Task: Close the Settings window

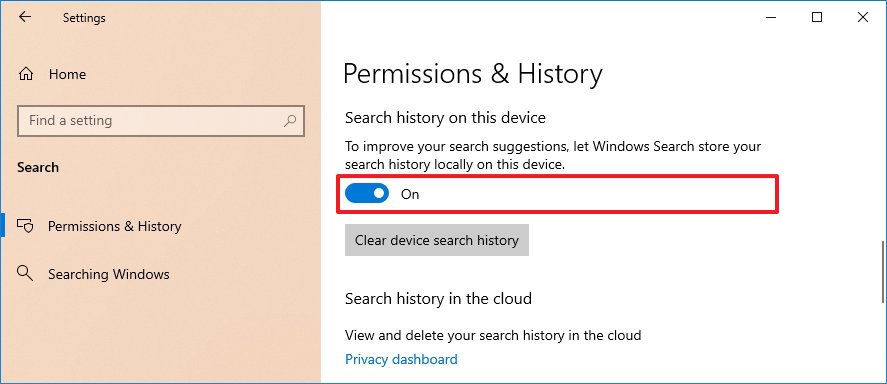Action: [862, 18]
